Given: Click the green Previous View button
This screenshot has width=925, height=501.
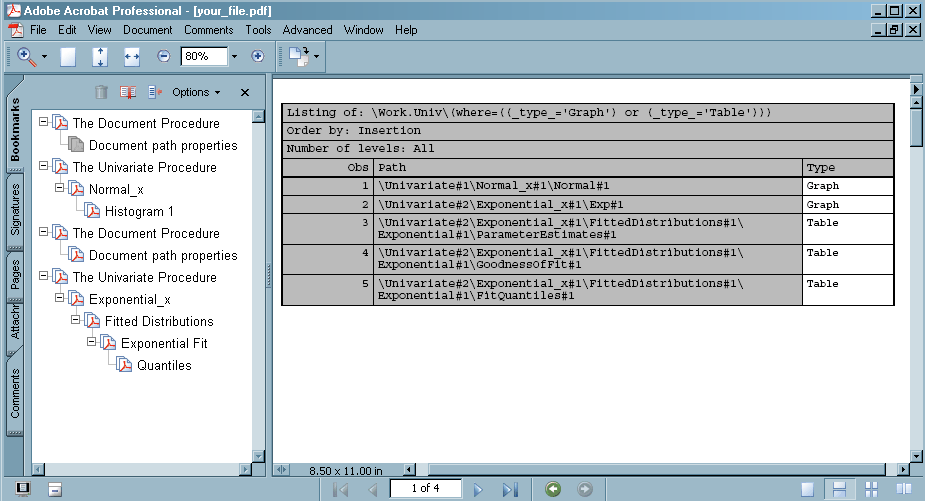Looking at the screenshot, I should coord(553,489).
